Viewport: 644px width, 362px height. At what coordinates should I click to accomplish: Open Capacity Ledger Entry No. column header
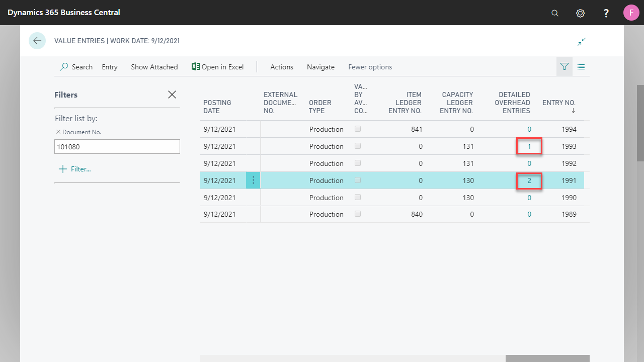pyautogui.click(x=456, y=103)
